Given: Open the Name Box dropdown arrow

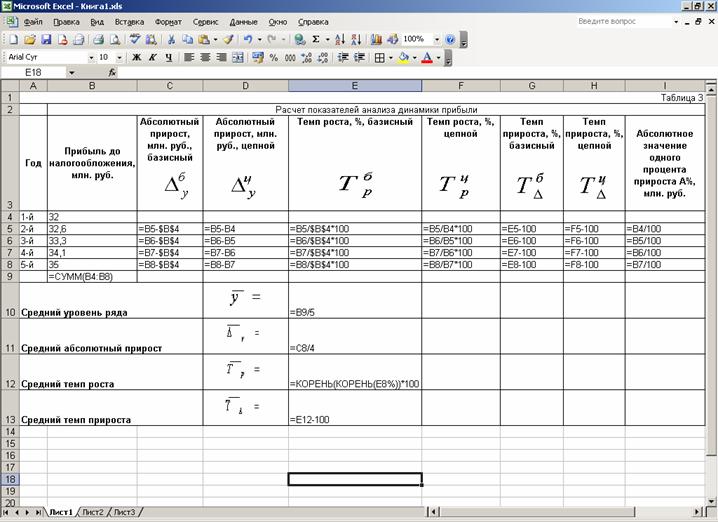Looking at the screenshot, I should pyautogui.click(x=72, y=72).
